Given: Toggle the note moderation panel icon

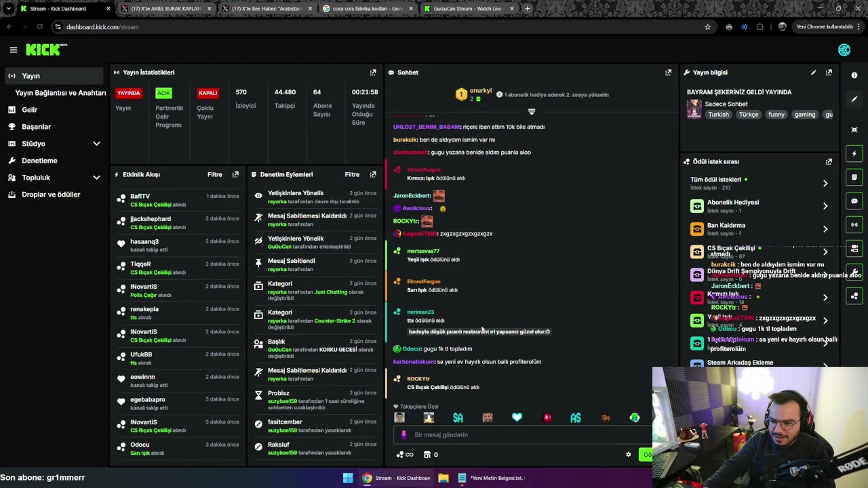Looking at the screenshot, I should [854, 178].
